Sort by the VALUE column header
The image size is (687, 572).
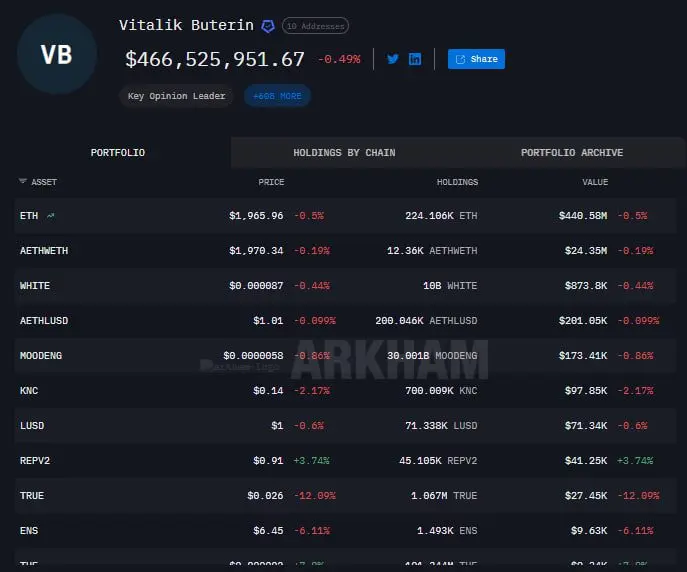pos(595,182)
